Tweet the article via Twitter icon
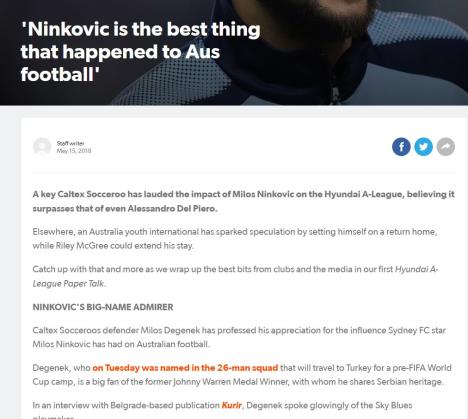This screenshot has width=468, height=419. (x=423, y=147)
